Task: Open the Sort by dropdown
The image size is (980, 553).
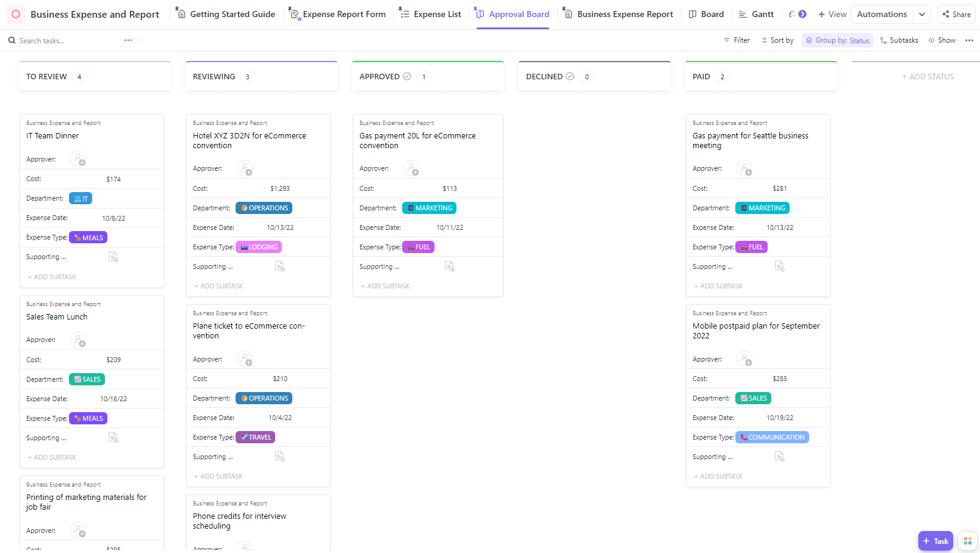Action: pyautogui.click(x=777, y=40)
